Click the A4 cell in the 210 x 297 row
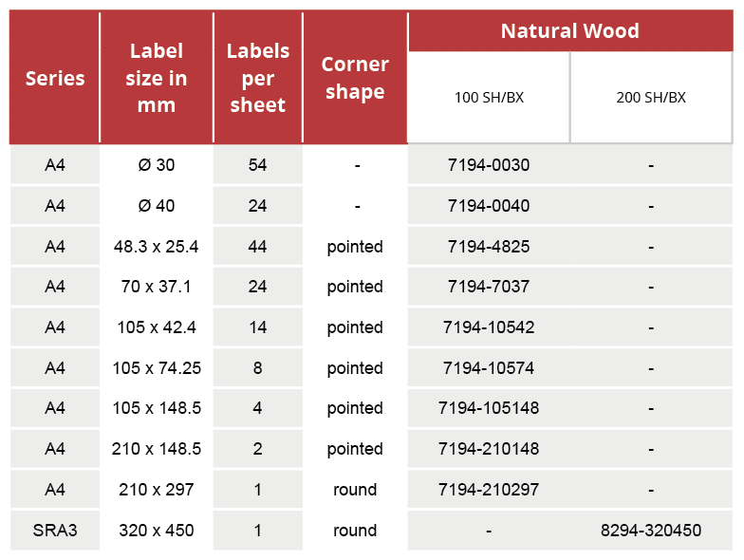Screen dimensions: 744x560 [x=55, y=490]
